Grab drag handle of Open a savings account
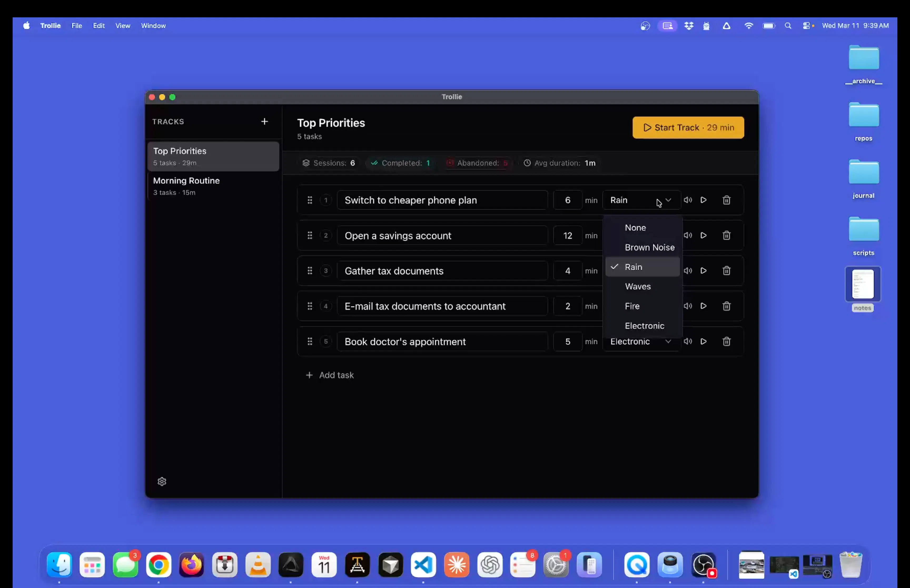Viewport: 910px width, 588px height. tap(310, 236)
